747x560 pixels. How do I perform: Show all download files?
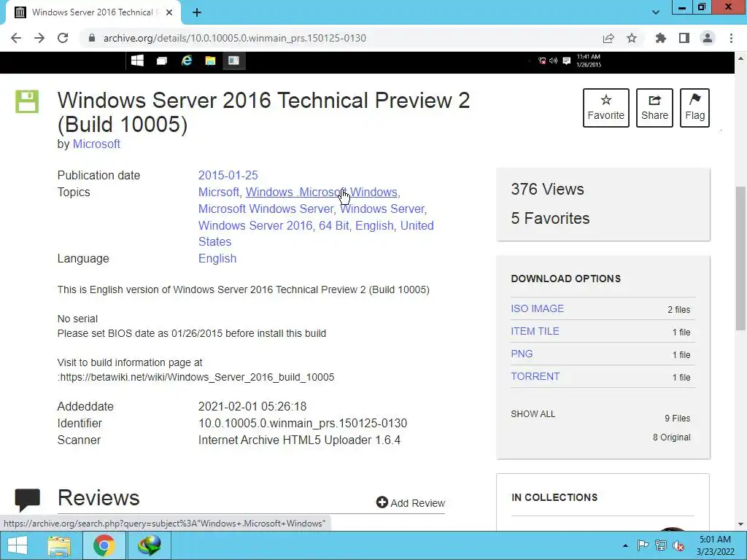pos(533,414)
